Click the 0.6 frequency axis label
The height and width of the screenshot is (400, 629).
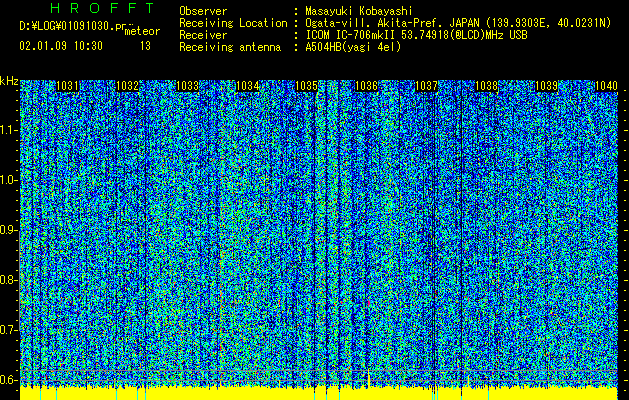tap(8, 380)
